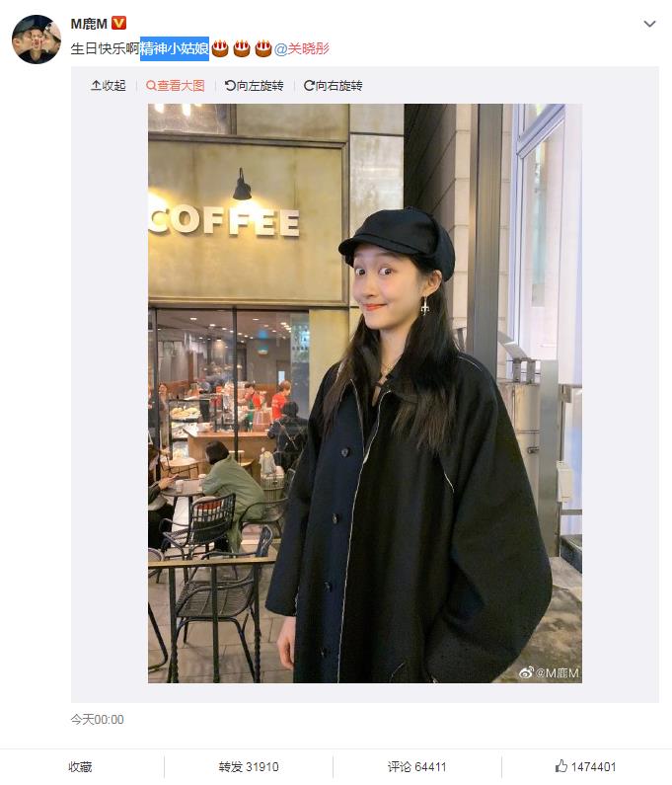
Task: Open the @关晓彤 mention link
Action: 302,48
